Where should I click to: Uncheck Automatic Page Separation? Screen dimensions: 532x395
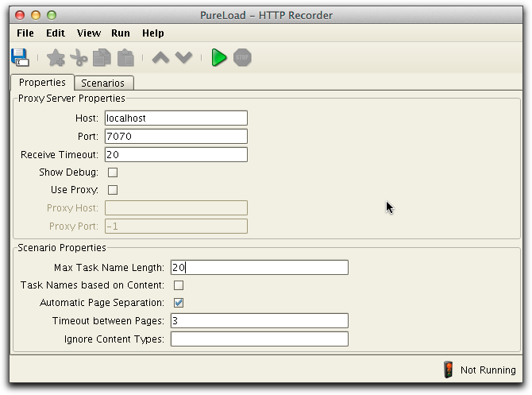click(x=179, y=303)
